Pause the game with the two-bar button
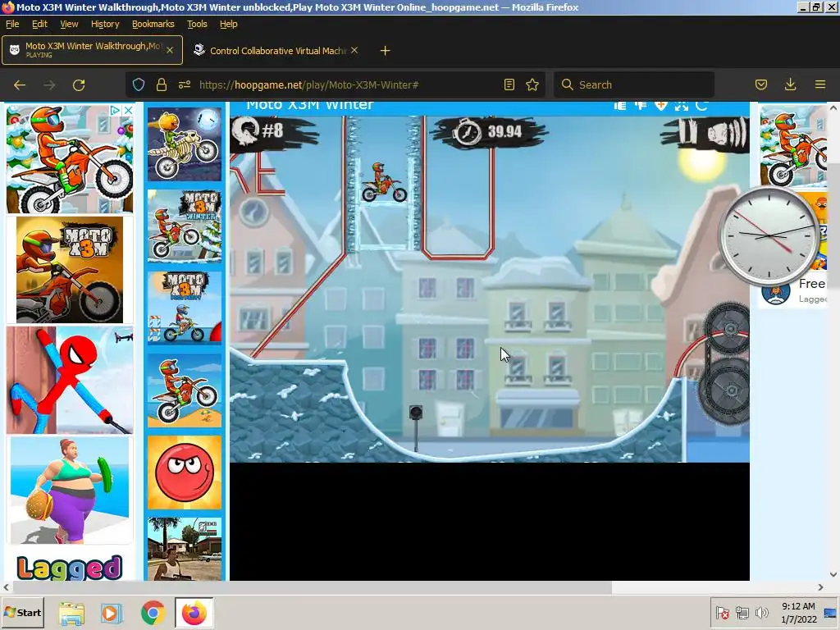Viewport: 840px width, 630px height. tap(689, 132)
